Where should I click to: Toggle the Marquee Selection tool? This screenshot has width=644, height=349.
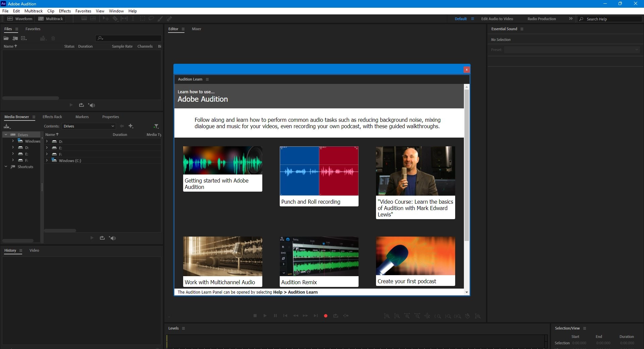pos(143,19)
